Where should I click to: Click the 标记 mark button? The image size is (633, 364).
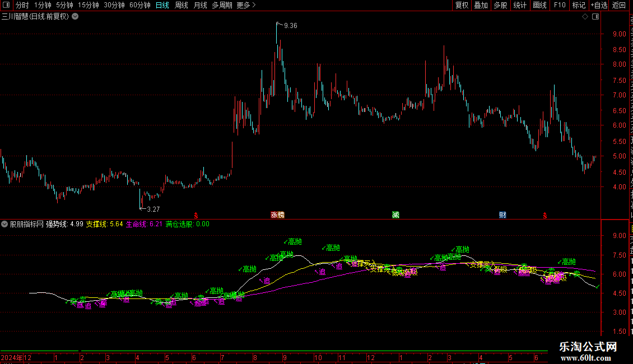coord(579,5)
